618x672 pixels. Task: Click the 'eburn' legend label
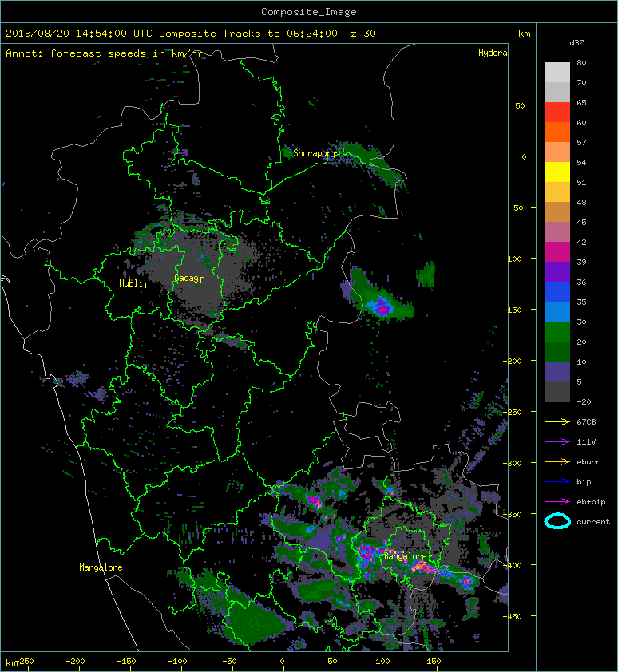(588, 461)
